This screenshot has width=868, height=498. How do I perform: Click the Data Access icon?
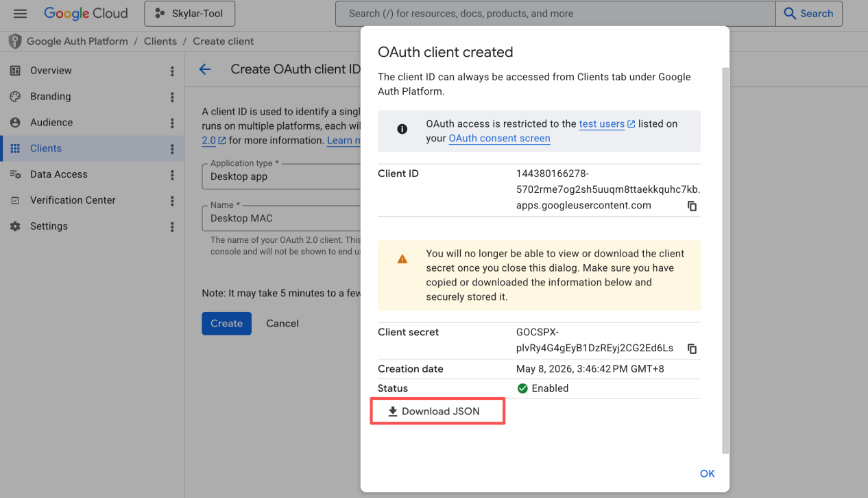click(15, 174)
